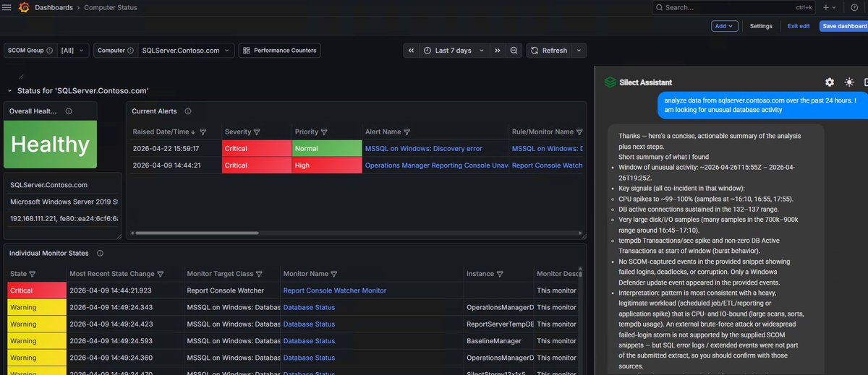
Task: Filter the Severity column
Action: (257, 132)
